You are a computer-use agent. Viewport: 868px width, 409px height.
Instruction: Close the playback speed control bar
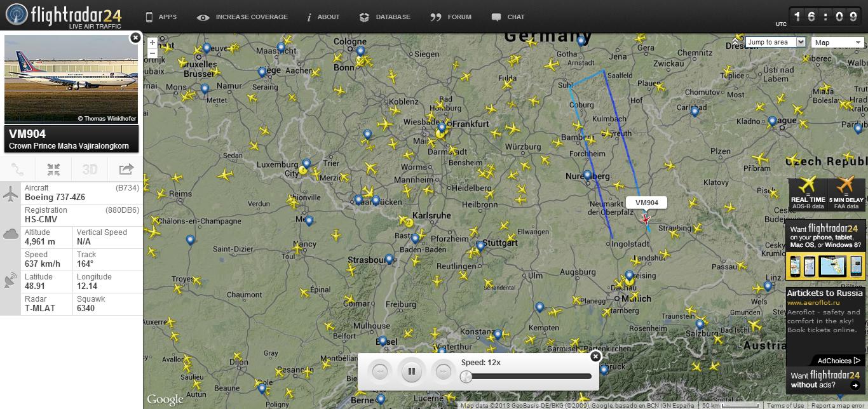(x=595, y=357)
